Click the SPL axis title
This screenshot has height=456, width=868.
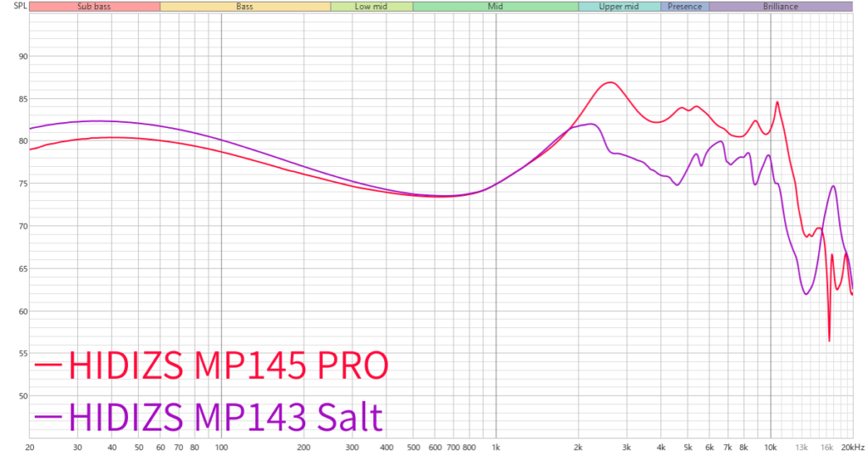[13, 7]
